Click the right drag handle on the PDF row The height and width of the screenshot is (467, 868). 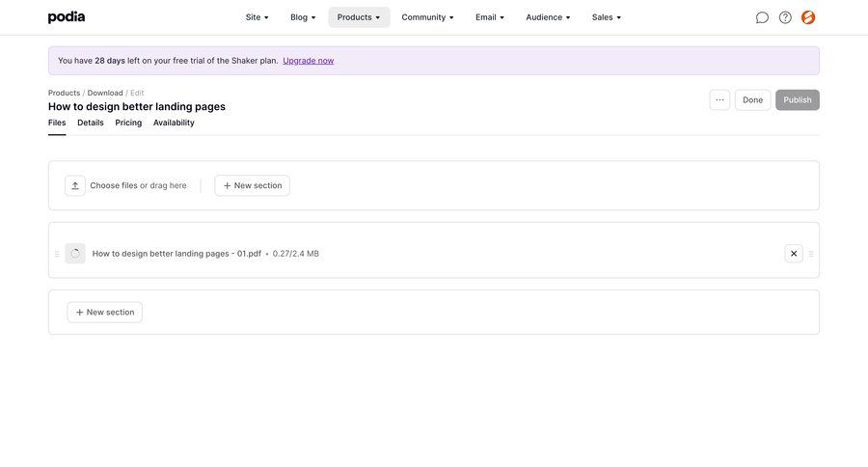pyautogui.click(x=811, y=254)
